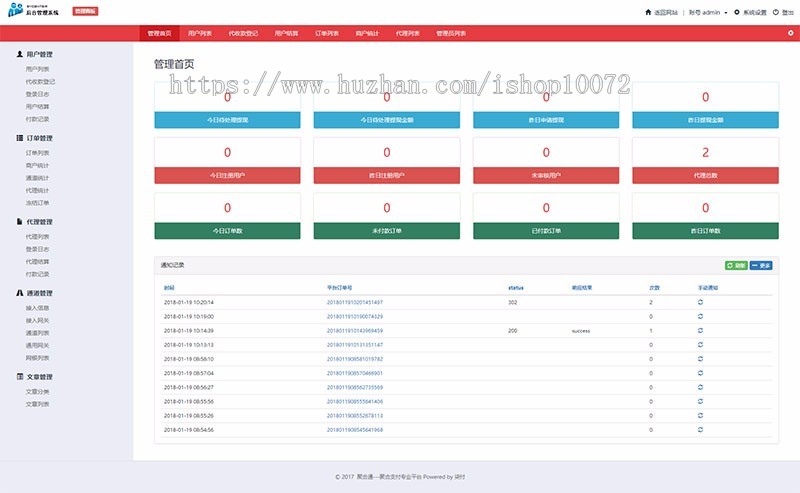Collapse the 文章管理 sidebar section
This screenshot has height=493, width=800.
tap(39, 377)
